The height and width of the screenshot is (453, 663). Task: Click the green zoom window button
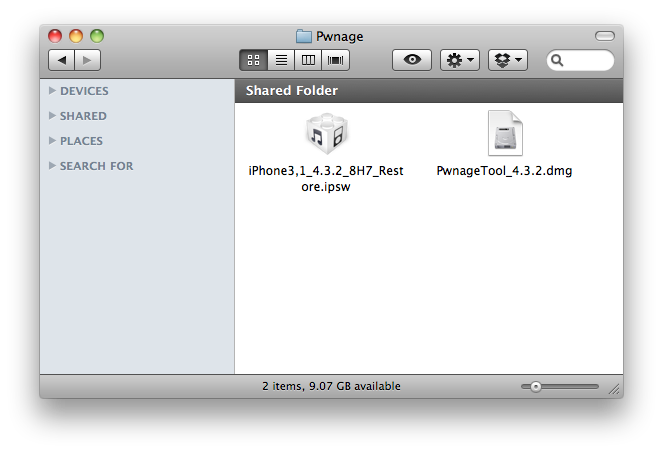tap(96, 36)
